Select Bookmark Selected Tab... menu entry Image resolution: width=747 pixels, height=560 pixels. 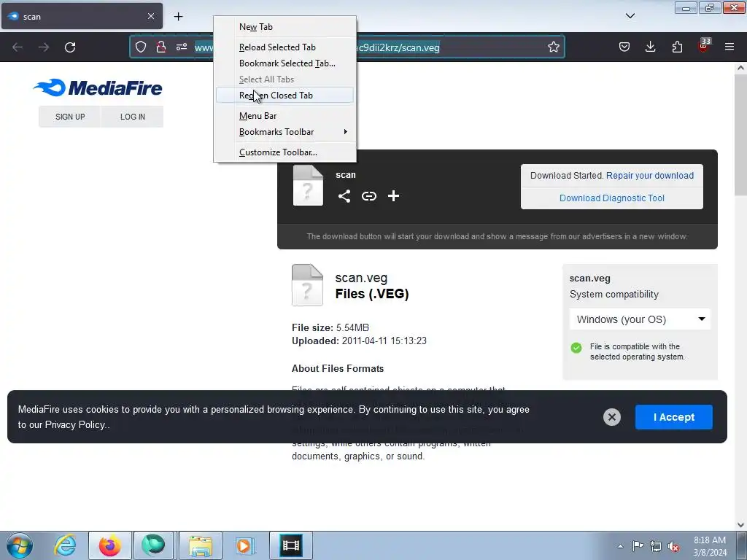tap(285, 63)
